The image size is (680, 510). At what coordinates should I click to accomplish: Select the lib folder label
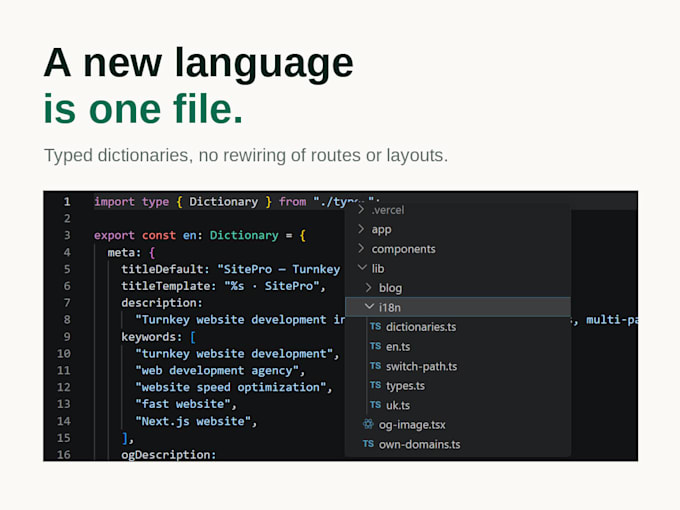(x=378, y=268)
